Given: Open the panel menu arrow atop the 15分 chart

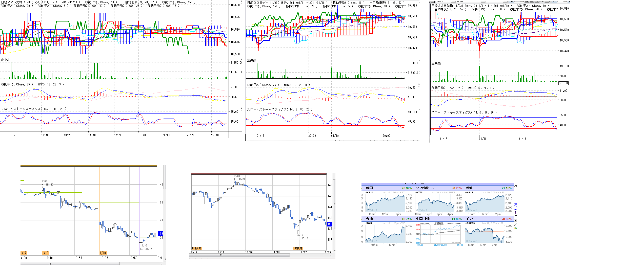Looking at the screenshot, I should click(x=419, y=3).
